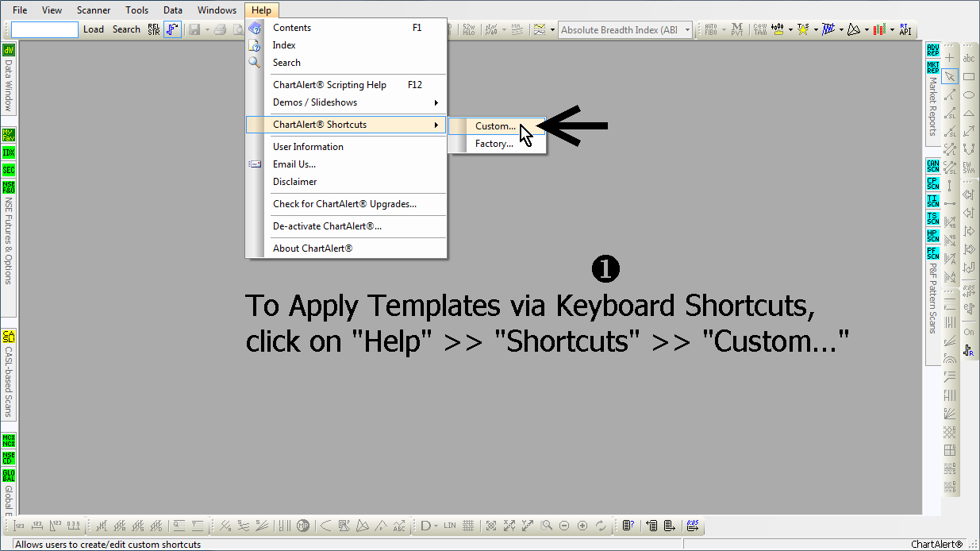Click the TAS star toolbar icon
Image resolution: width=980 pixels, height=551 pixels.
pyautogui.click(x=804, y=29)
